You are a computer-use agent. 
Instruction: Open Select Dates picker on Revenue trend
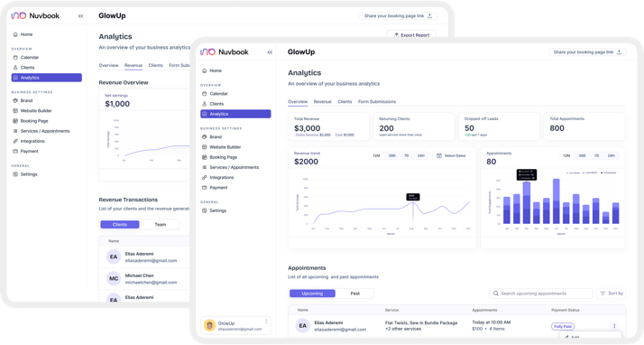(451, 156)
